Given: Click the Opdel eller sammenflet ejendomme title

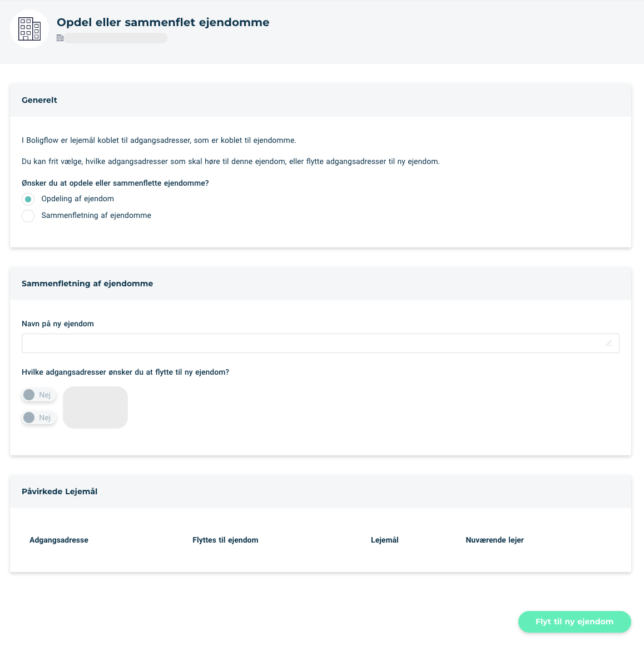Looking at the screenshot, I should click(163, 22).
